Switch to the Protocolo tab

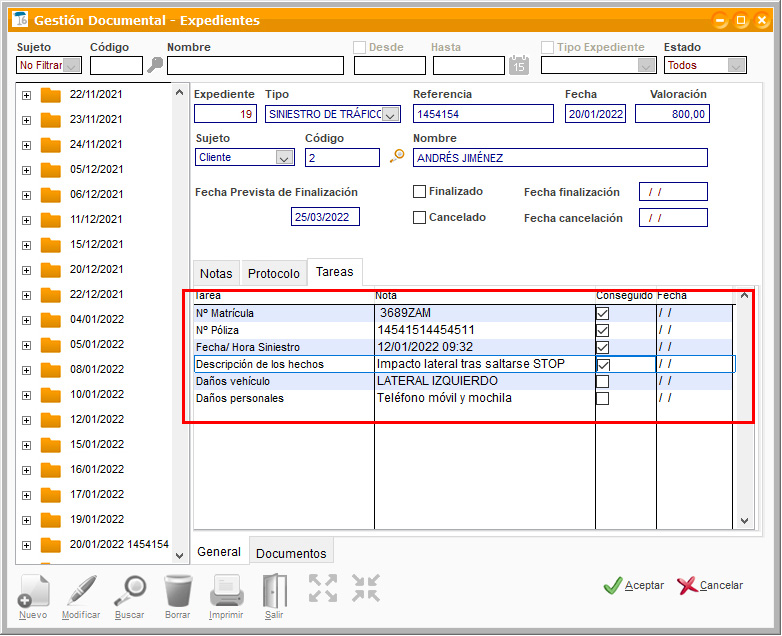(274, 273)
